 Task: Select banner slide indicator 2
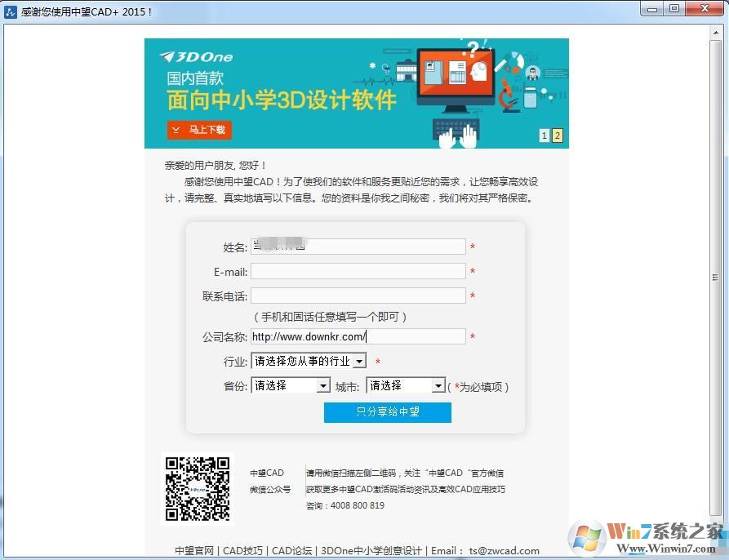point(556,136)
